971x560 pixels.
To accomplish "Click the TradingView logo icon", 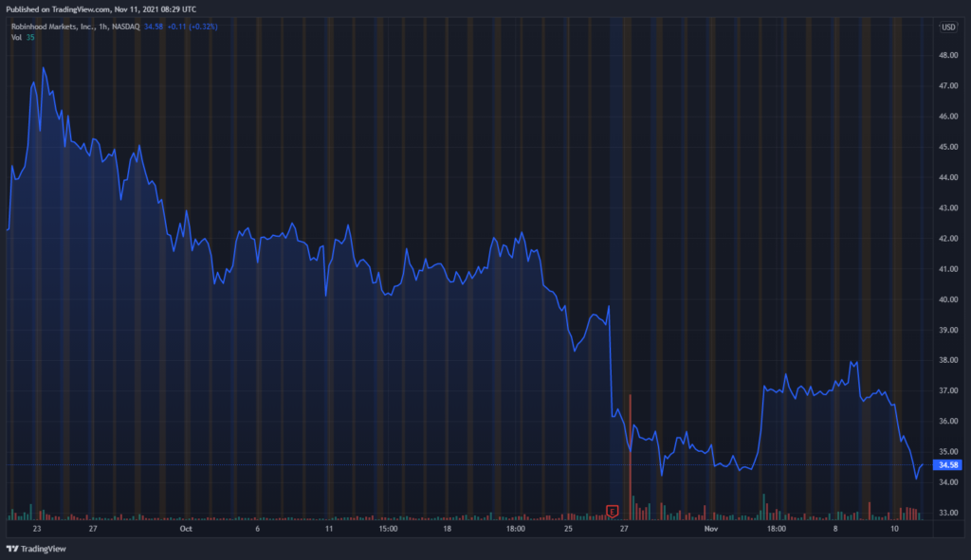I will click(11, 549).
